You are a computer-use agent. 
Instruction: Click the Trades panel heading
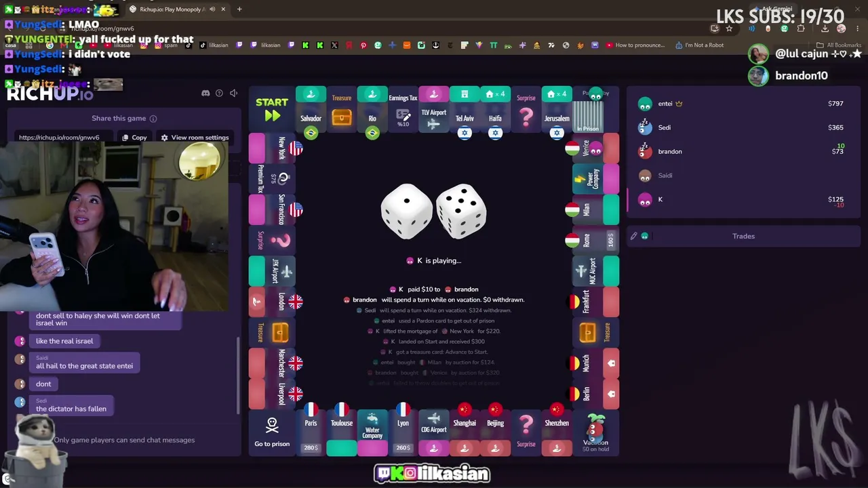click(x=743, y=237)
